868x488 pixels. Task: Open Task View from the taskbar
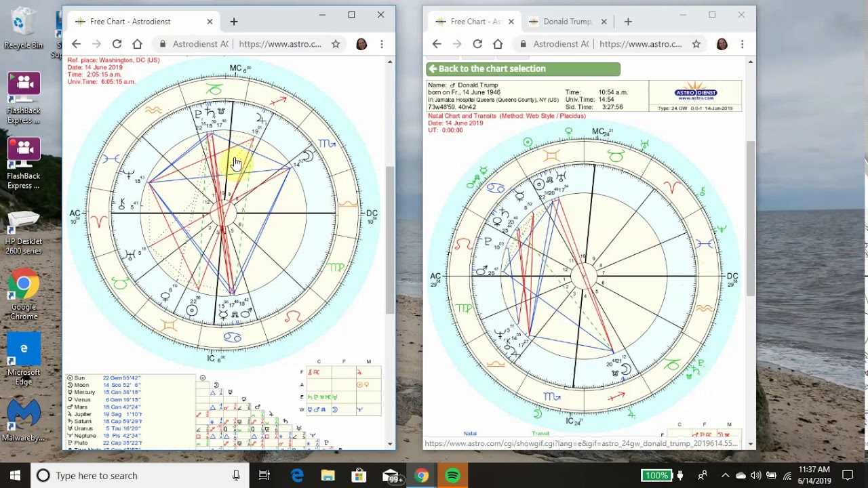point(264,475)
